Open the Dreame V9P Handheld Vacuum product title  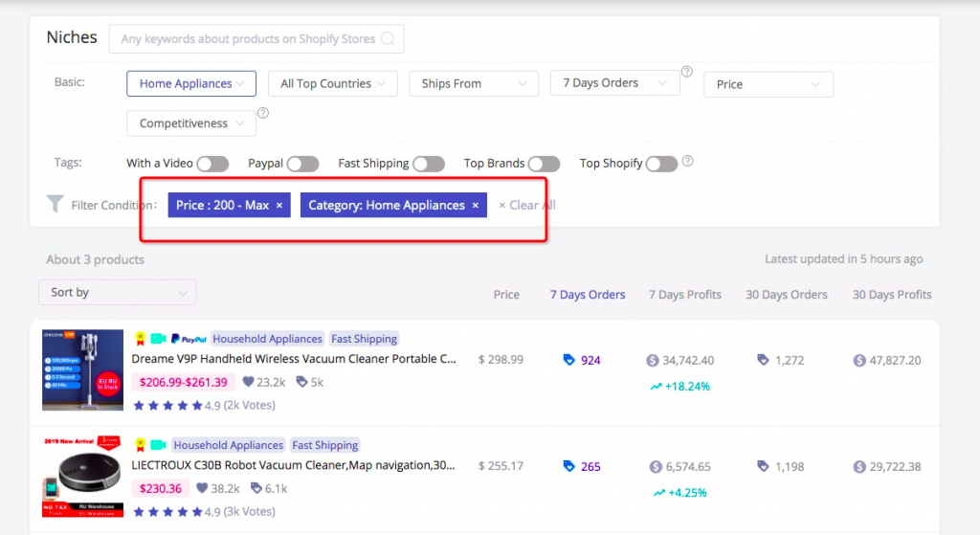pos(294,359)
